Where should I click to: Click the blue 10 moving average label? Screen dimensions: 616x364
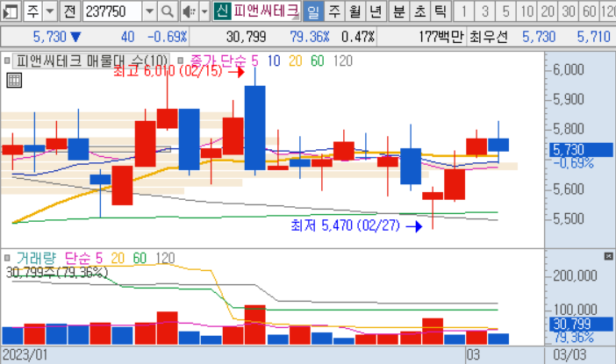(274, 61)
